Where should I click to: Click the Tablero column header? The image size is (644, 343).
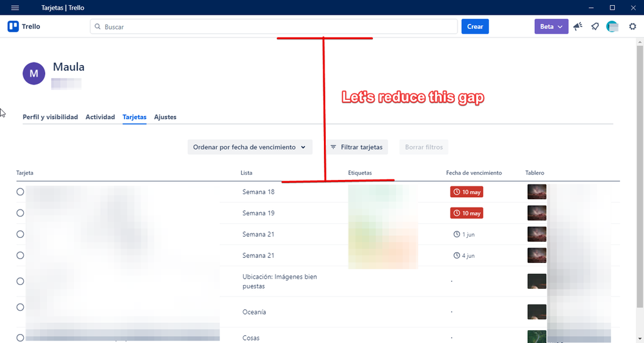(x=535, y=173)
